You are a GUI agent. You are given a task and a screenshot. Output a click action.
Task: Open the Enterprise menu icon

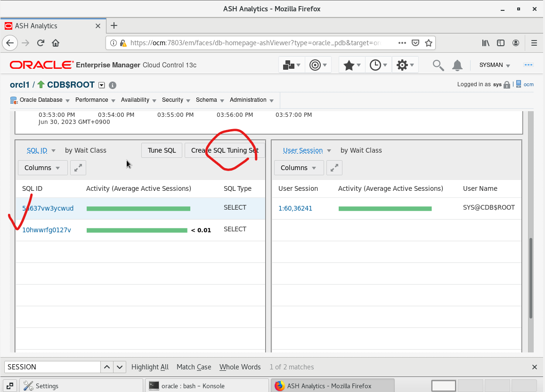[x=292, y=65]
